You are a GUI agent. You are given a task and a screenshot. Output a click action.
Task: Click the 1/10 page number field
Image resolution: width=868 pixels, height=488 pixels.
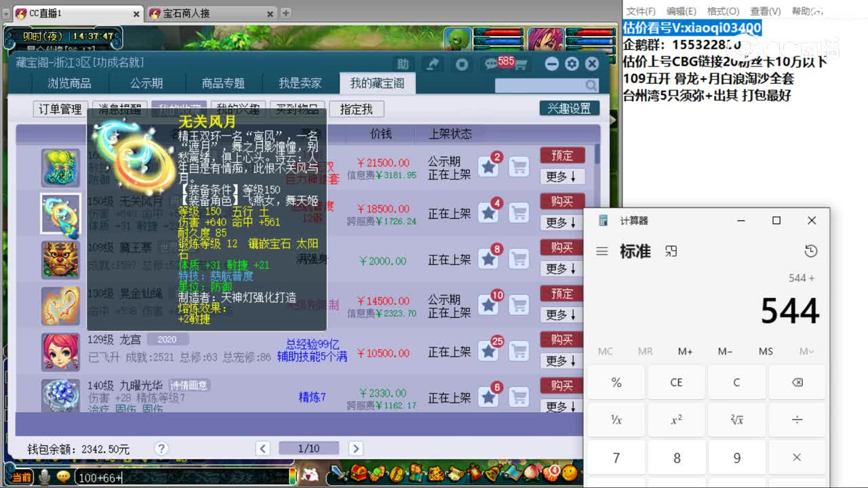coord(309,448)
